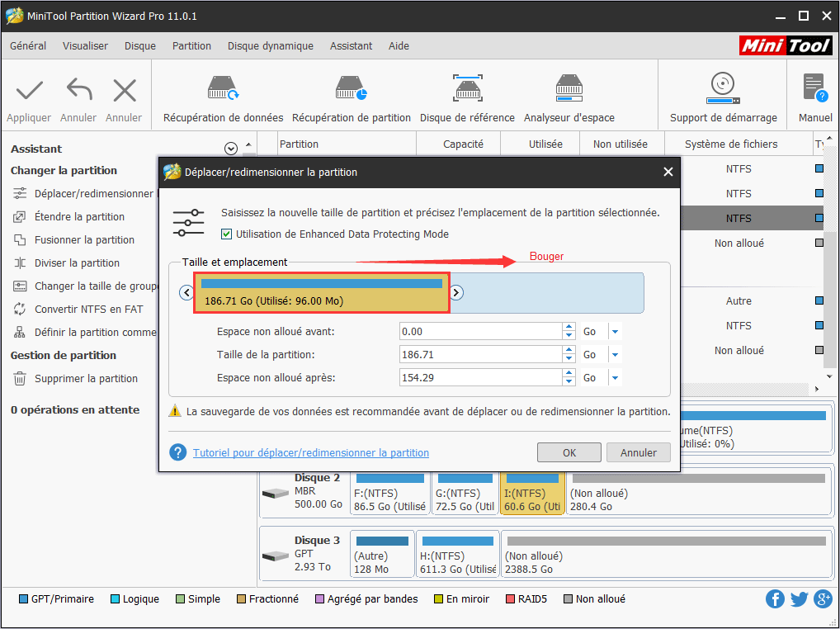Select H:(NTFS) partition on Disque 3
840x629 pixels.
457,556
